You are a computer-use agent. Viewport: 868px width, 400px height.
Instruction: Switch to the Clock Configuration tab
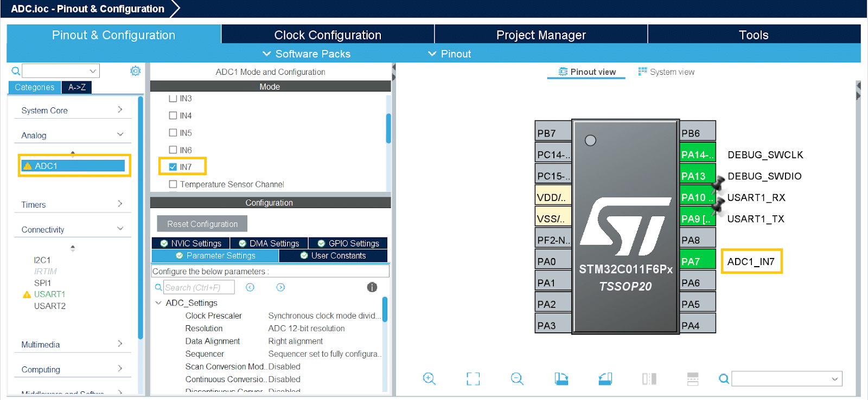pyautogui.click(x=327, y=35)
